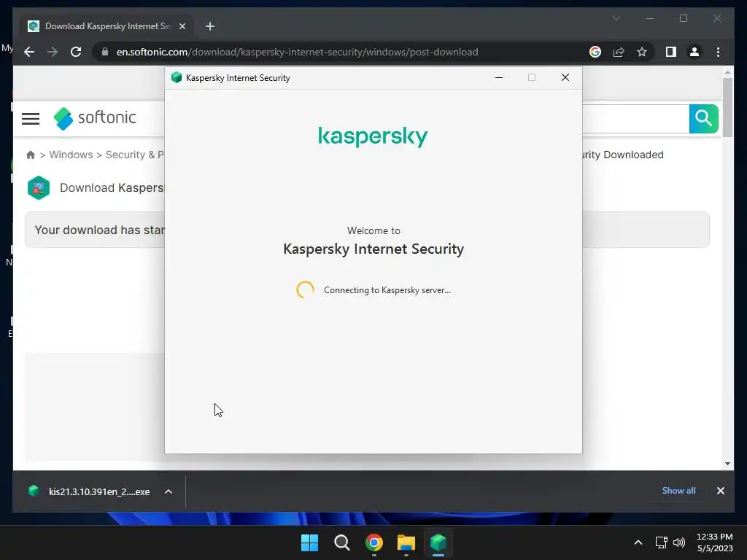Click the Softonic logo
The image size is (747, 560).
[x=96, y=118]
